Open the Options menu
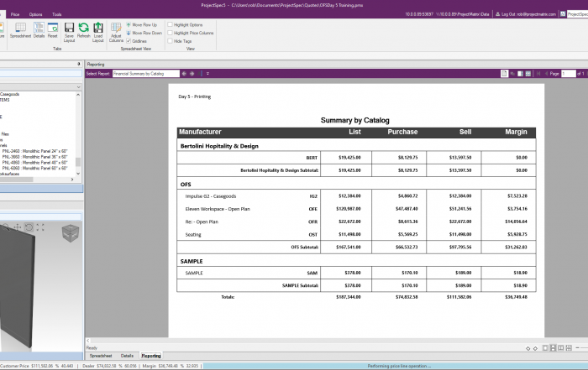The height and width of the screenshot is (370, 588). point(36,14)
